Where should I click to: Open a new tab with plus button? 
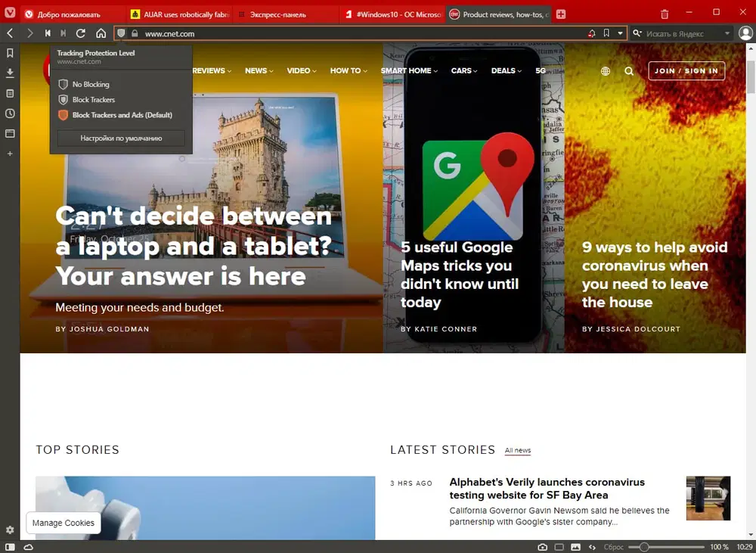point(560,14)
